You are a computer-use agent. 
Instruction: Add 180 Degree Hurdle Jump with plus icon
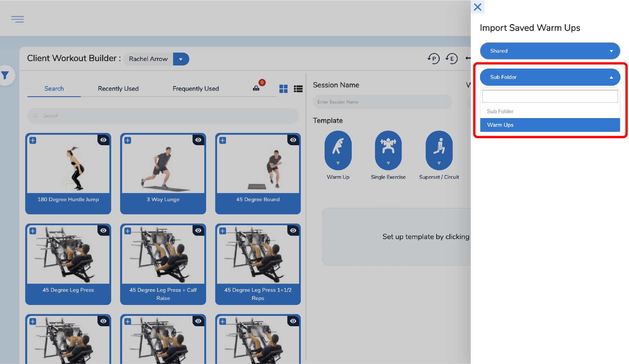point(33,140)
